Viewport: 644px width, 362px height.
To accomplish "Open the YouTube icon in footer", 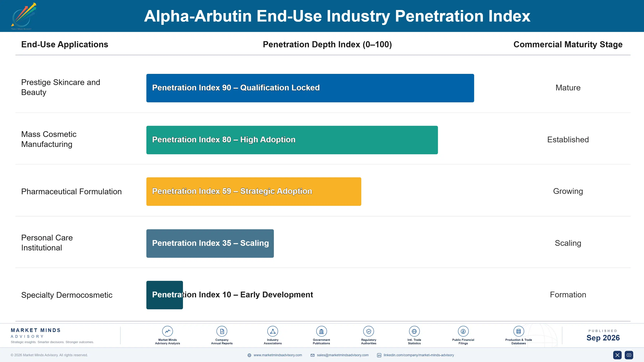I will click(629, 355).
